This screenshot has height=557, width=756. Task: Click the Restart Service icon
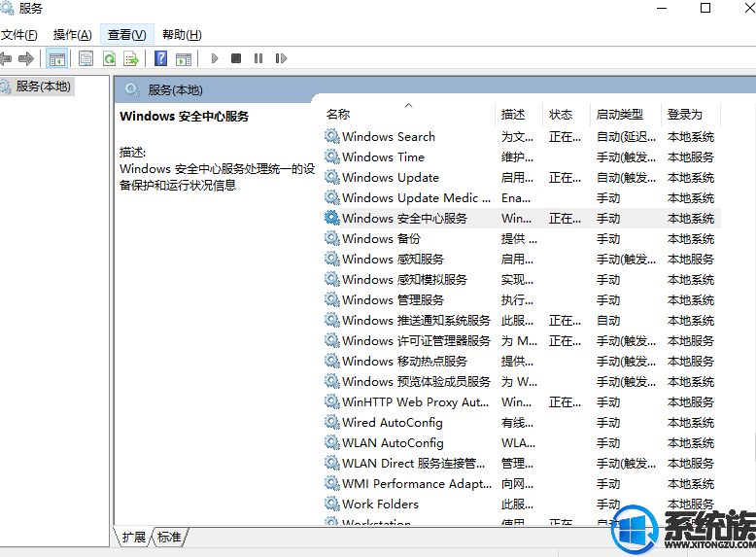click(281, 59)
